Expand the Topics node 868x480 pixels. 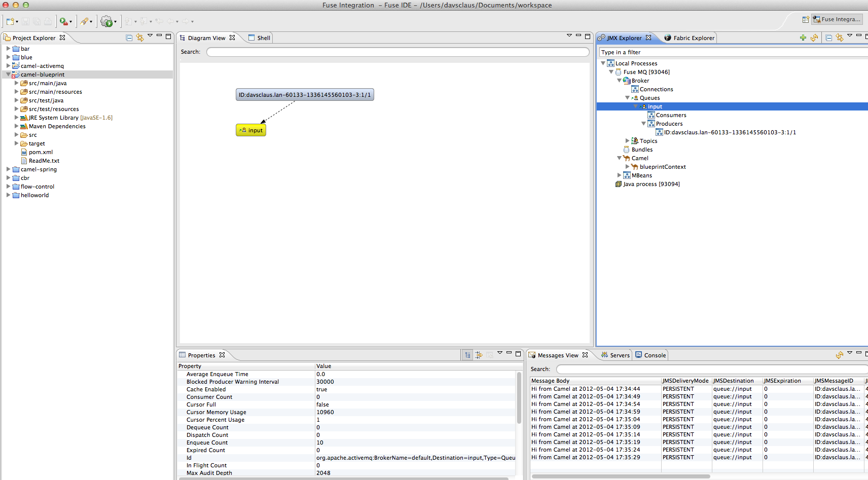627,141
